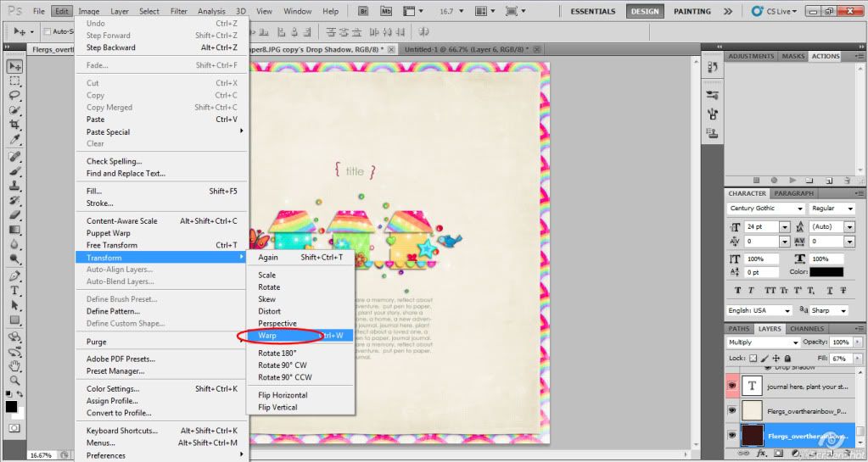Select the Rectangular Marquee tool
868x462 pixels.
click(14, 81)
